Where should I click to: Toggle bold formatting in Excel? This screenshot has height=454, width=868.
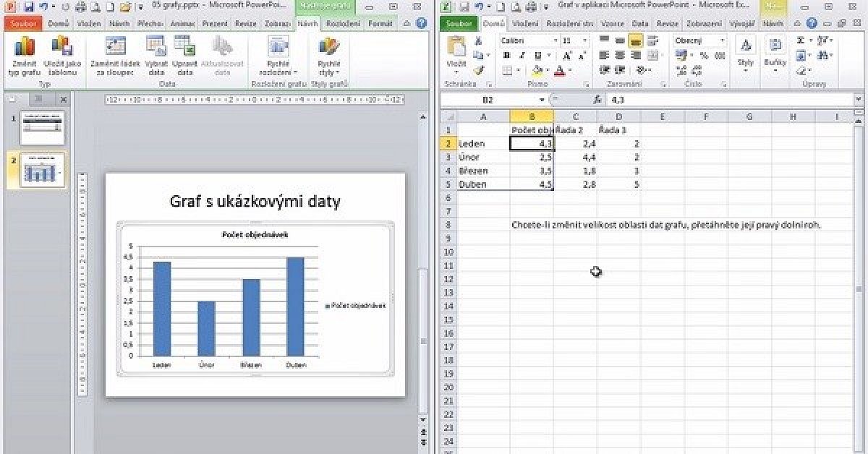[x=506, y=56]
